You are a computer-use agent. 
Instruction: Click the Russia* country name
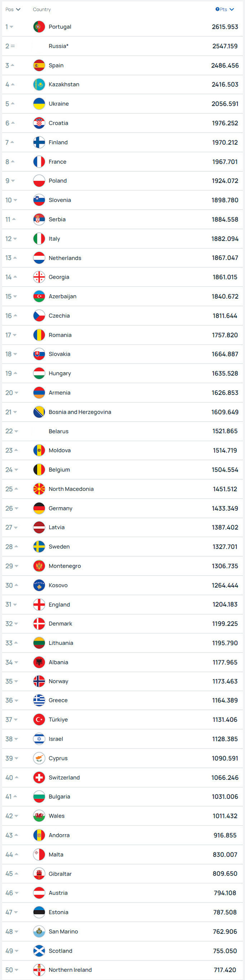pyautogui.click(x=58, y=46)
